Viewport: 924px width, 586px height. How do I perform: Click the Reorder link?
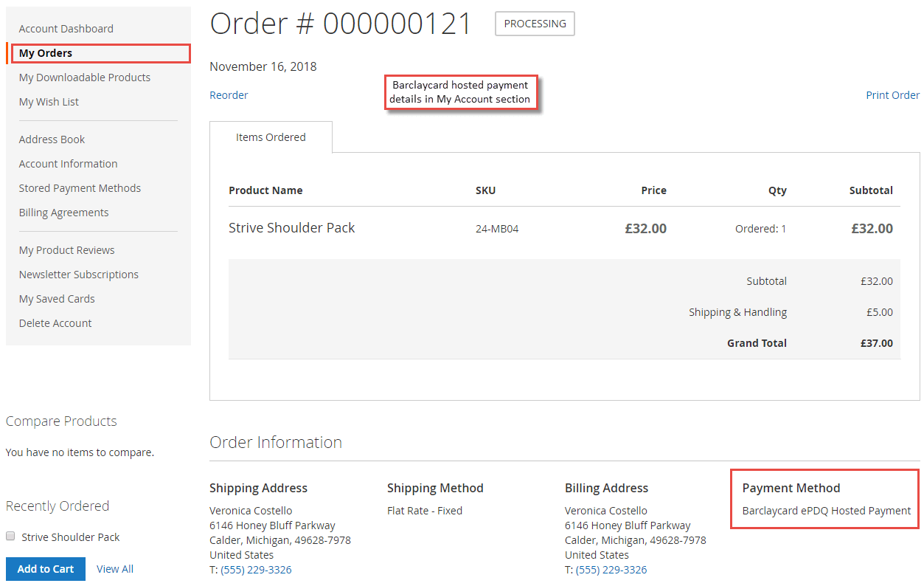click(x=229, y=94)
